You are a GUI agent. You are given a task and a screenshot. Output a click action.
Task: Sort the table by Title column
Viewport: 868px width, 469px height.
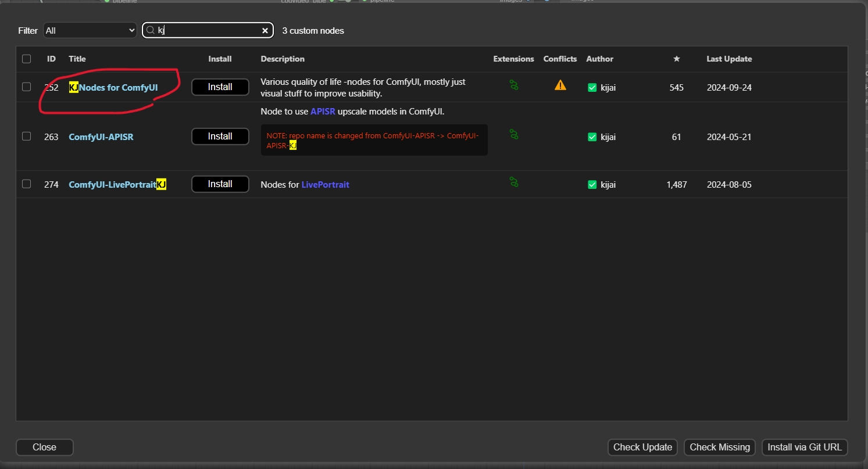[x=77, y=59]
